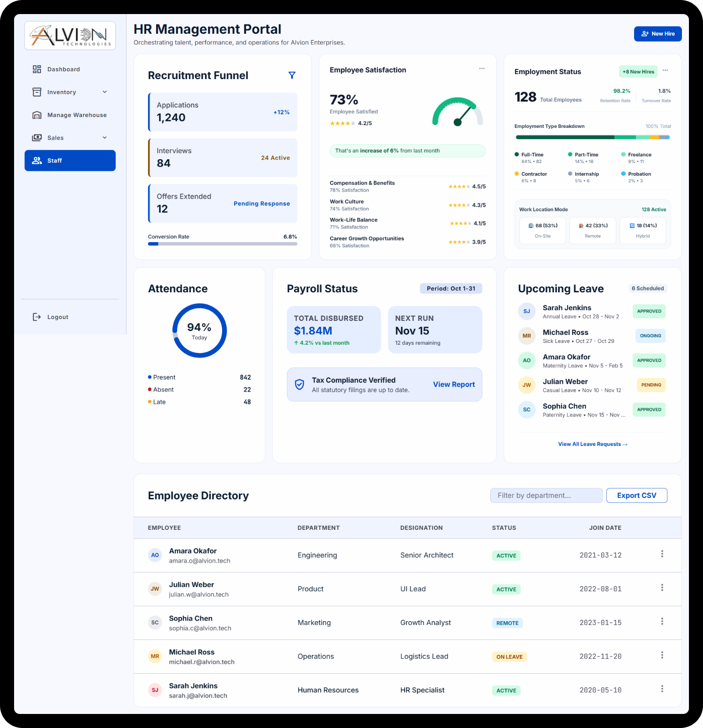Image resolution: width=703 pixels, height=728 pixels.
Task: Click the Logout arrow icon
Action: [x=37, y=317]
